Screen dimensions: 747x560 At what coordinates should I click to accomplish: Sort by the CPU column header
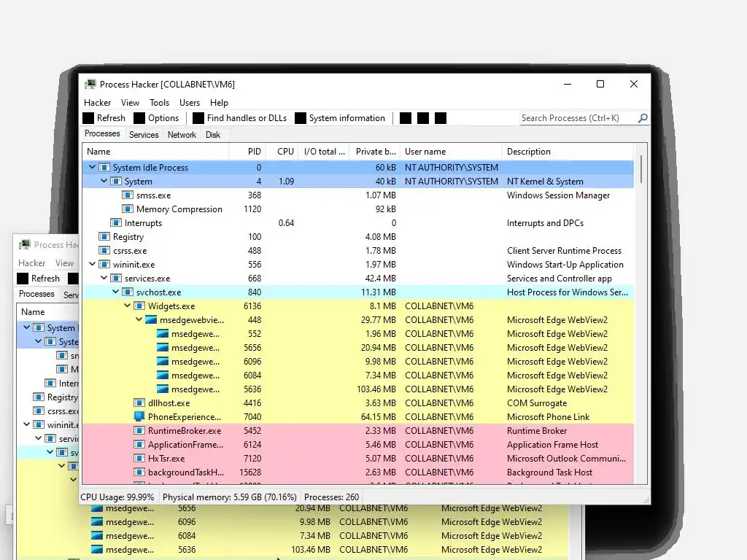[282, 152]
